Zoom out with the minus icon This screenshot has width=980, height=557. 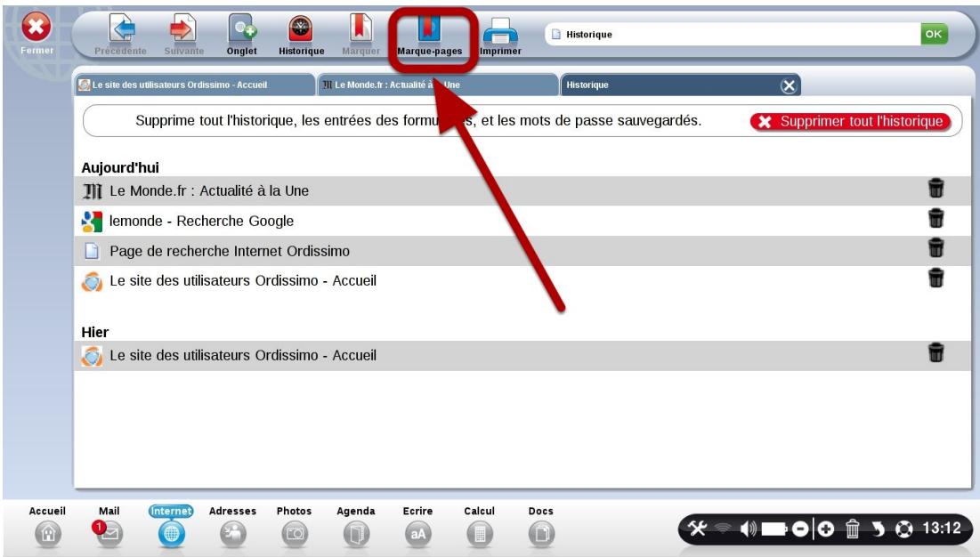[x=800, y=529]
